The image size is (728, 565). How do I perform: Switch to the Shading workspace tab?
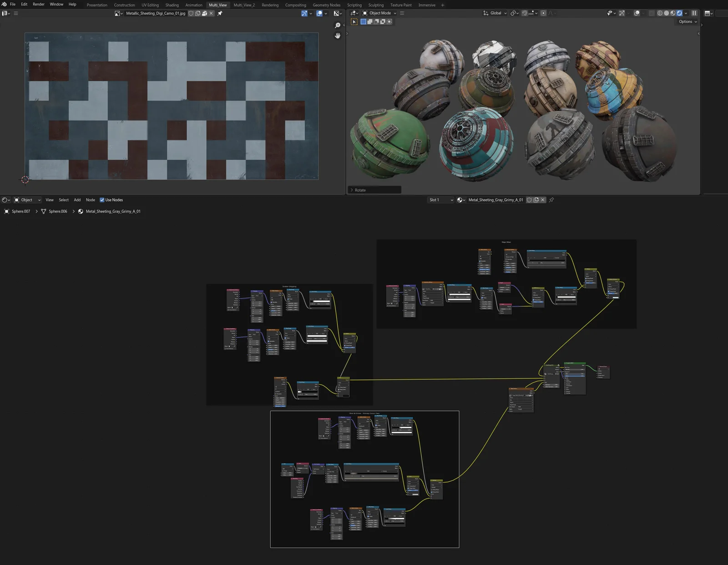[172, 5]
